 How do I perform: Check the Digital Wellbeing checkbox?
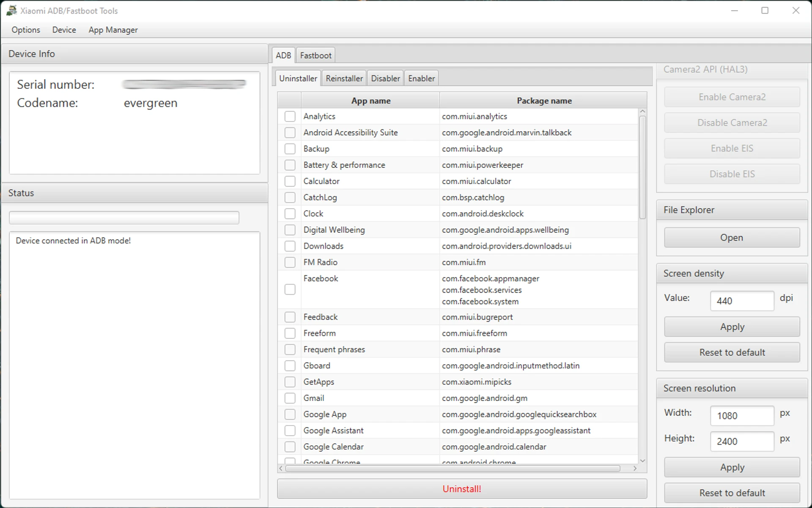click(x=290, y=230)
